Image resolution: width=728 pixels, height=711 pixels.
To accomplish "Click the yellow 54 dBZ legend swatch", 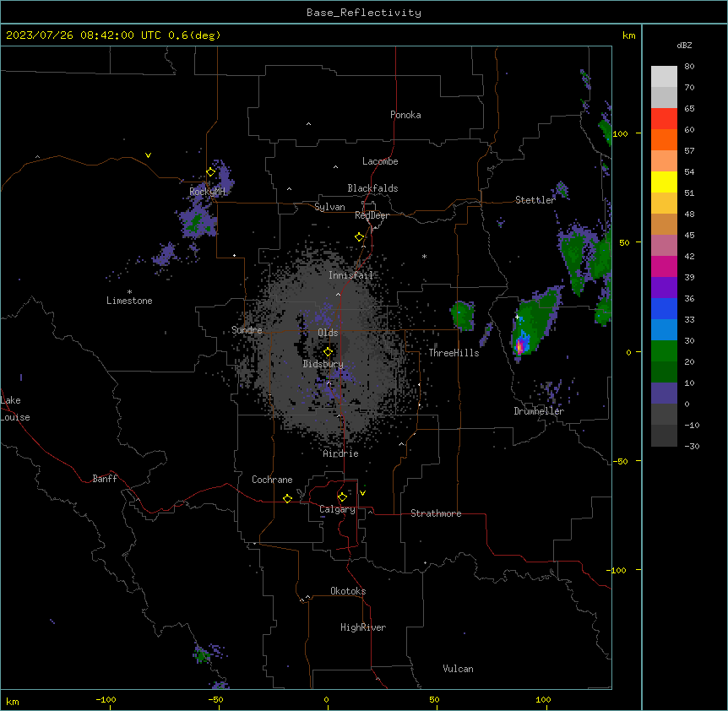I will 664,182.
